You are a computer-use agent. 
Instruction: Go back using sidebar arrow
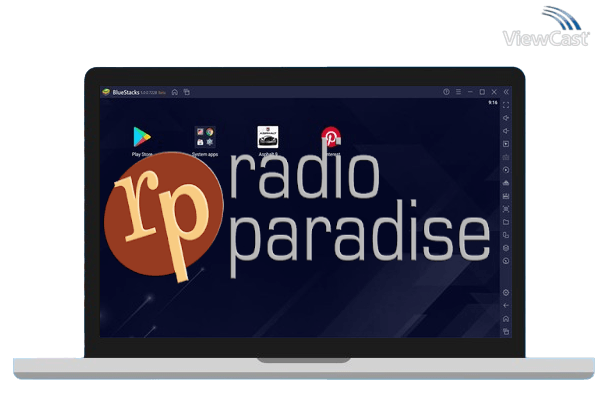[506, 306]
